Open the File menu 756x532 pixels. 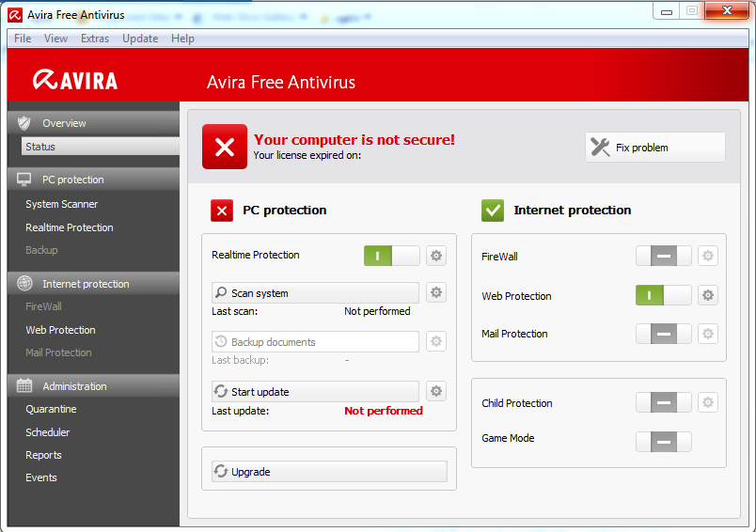(x=23, y=39)
